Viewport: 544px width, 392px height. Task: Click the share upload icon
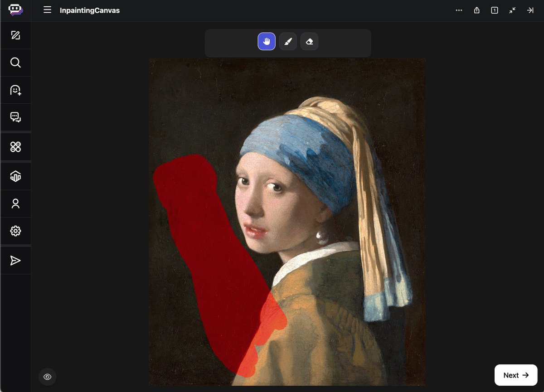[476, 10]
